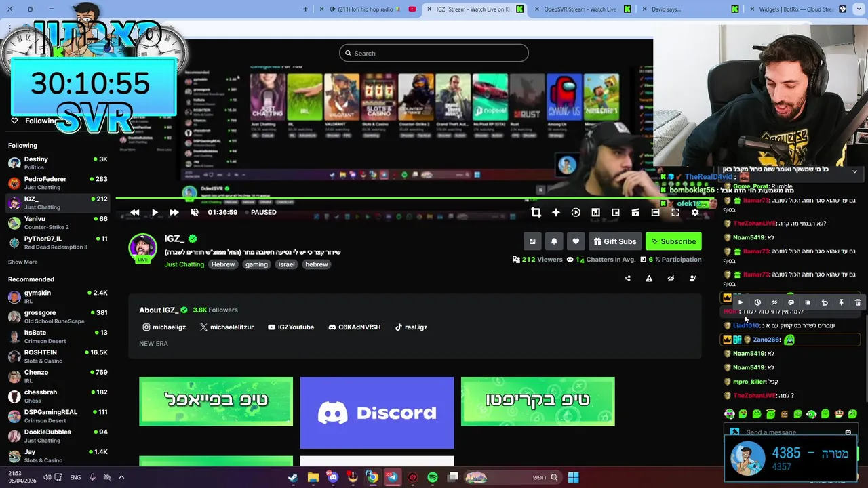Viewport: 868px width, 488px height.
Task: Fast-forward the stream player
Action: tap(174, 212)
